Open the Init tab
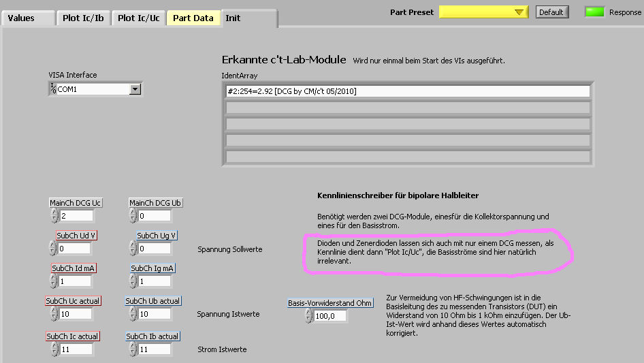Viewport: 644px width, 363px height. [234, 18]
